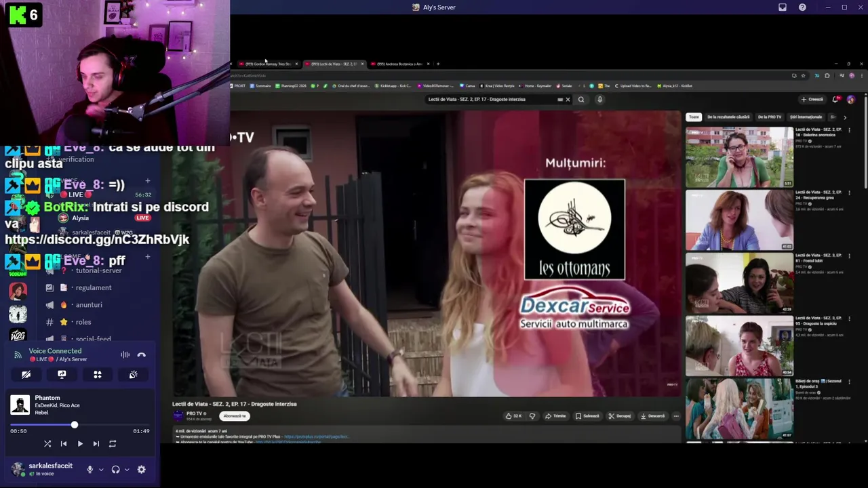Viewport: 868px width, 488px height.
Task: Open Dragoste la ospiciu video thumbnail
Action: pos(739,346)
